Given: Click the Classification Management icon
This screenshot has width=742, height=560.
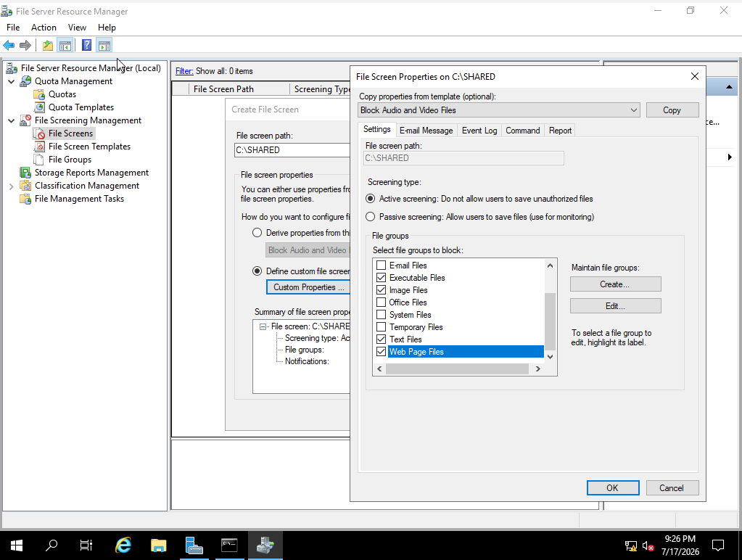Looking at the screenshot, I should point(25,186).
